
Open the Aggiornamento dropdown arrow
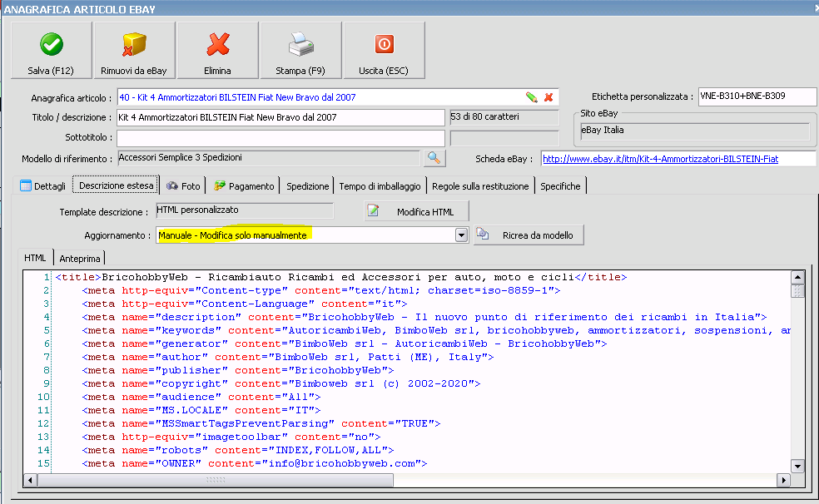coord(462,236)
